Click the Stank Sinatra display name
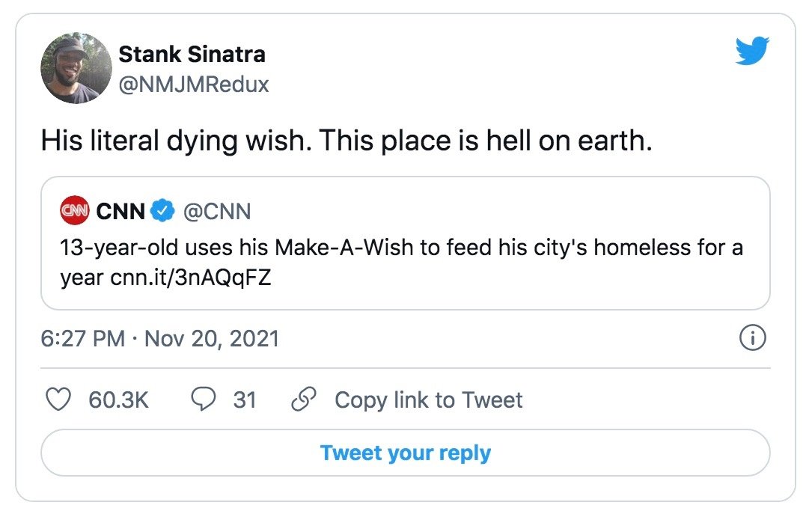This screenshot has height=514, width=812. tap(192, 54)
